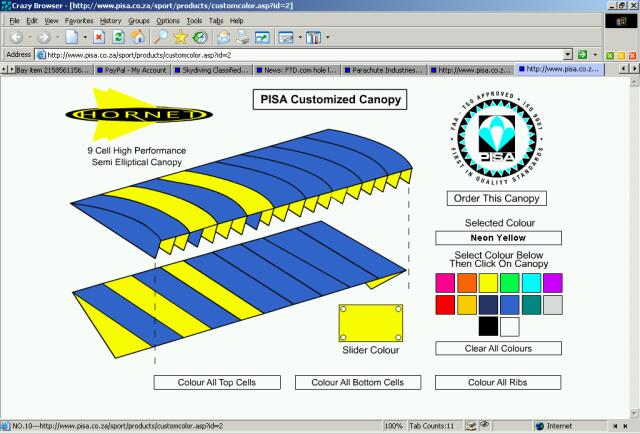The image size is (640, 434).
Task: Click the picture window toolbar icon
Action: pos(286,38)
